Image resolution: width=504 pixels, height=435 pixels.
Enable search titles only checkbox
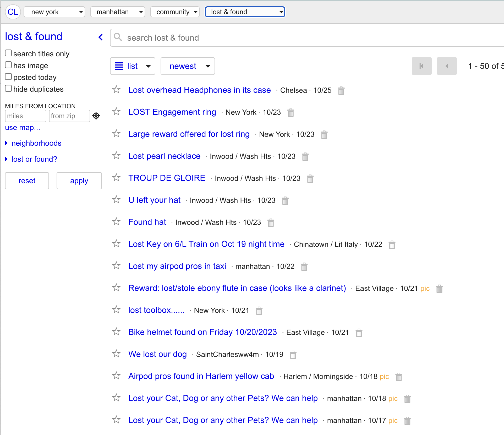[x=9, y=53]
